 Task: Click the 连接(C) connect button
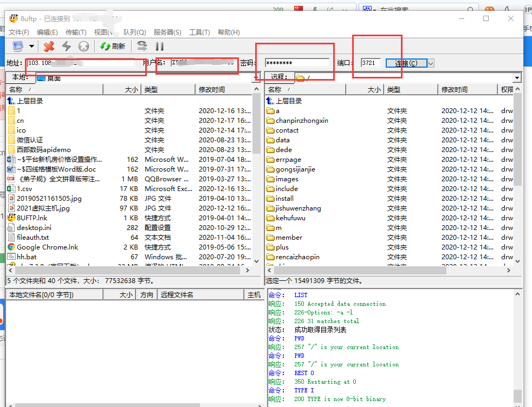pos(406,63)
